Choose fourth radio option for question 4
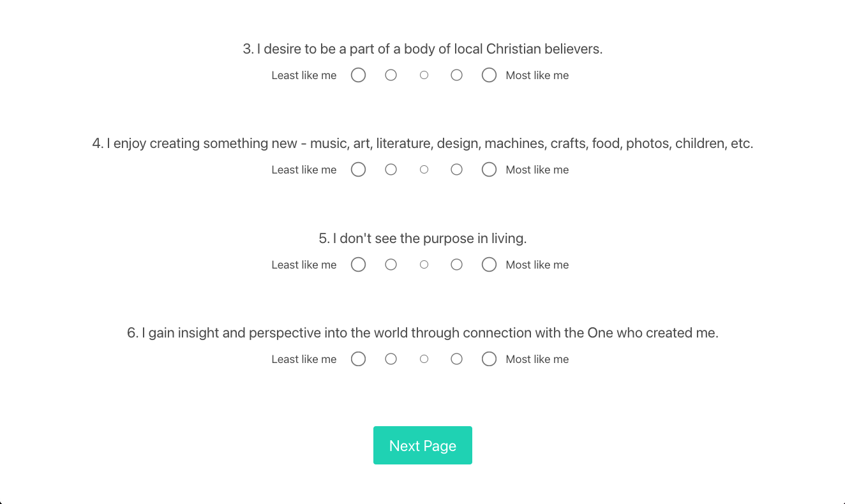845x504 pixels. point(456,170)
